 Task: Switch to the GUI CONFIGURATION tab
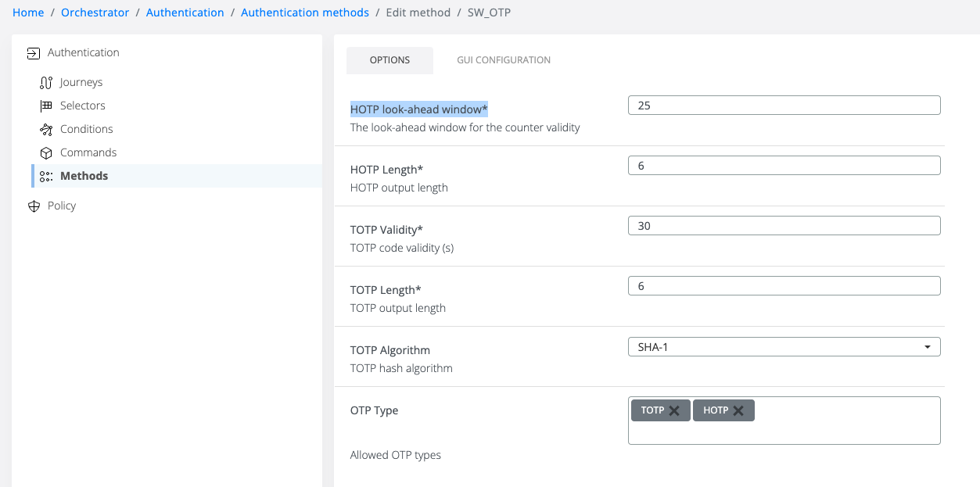pyautogui.click(x=504, y=60)
